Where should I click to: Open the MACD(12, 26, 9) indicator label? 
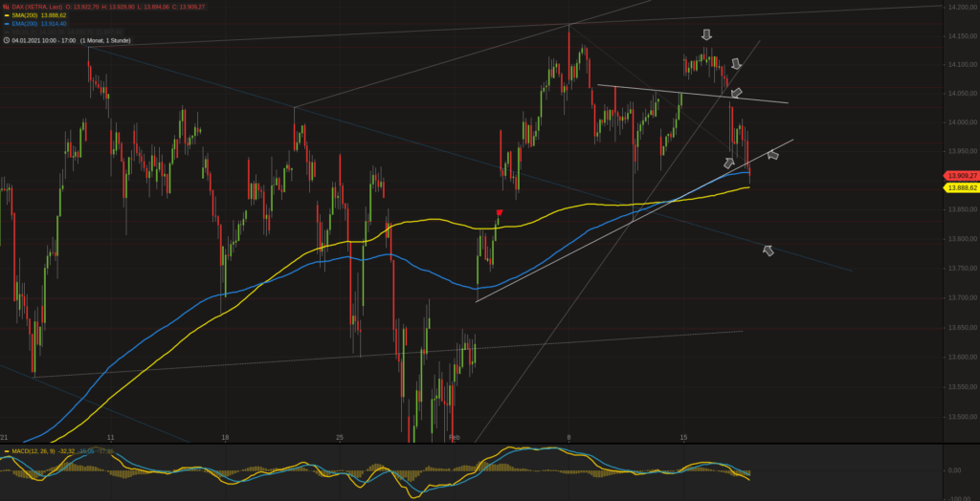pyautogui.click(x=35, y=451)
